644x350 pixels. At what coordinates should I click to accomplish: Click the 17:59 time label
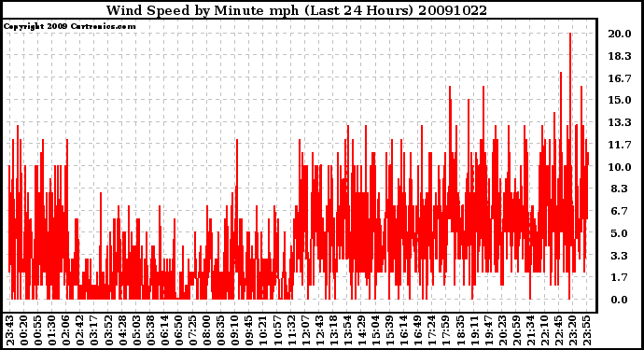pyautogui.click(x=445, y=330)
